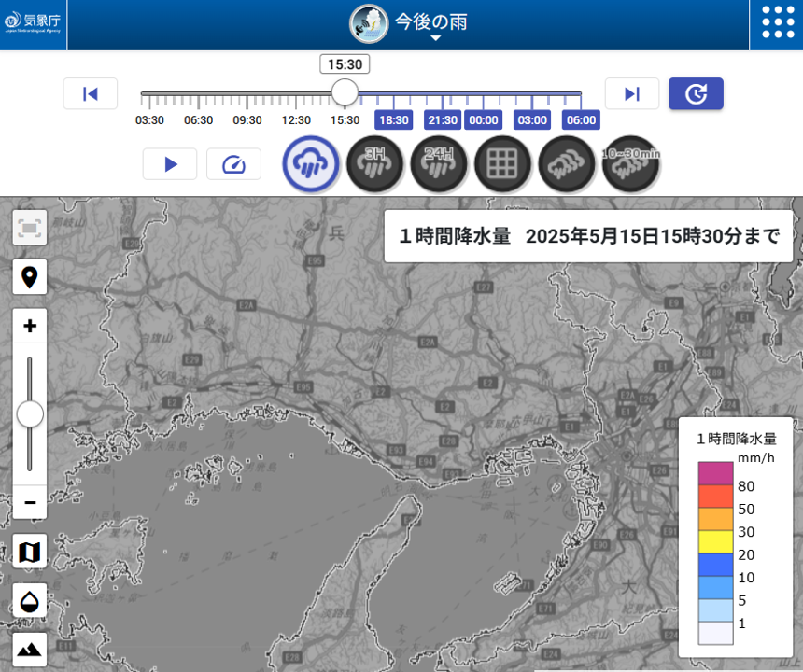Select the 1-hour rainfall cloud icon
The width and height of the screenshot is (803, 672).
pyautogui.click(x=310, y=164)
